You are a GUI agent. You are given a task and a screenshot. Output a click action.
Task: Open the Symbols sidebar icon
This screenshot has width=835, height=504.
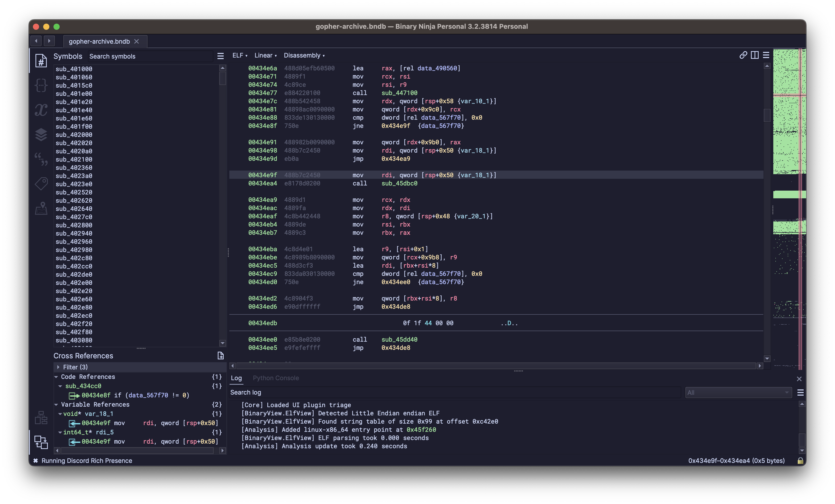click(x=41, y=61)
